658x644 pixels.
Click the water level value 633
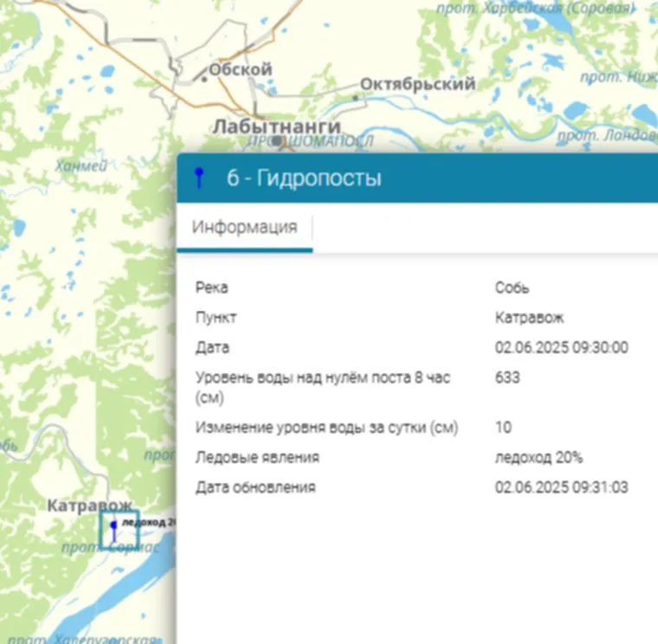[507, 377]
